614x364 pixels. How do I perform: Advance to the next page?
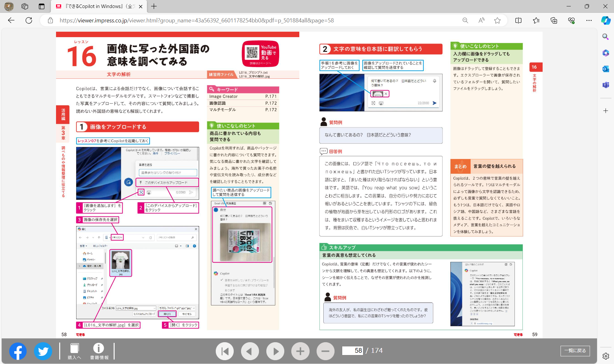click(x=275, y=351)
